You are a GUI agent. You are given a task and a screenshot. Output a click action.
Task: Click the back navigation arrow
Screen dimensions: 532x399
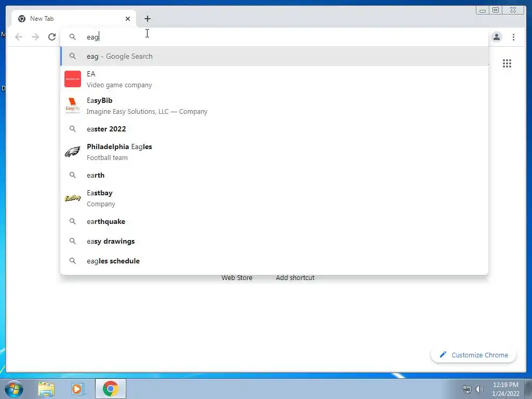pyautogui.click(x=19, y=37)
